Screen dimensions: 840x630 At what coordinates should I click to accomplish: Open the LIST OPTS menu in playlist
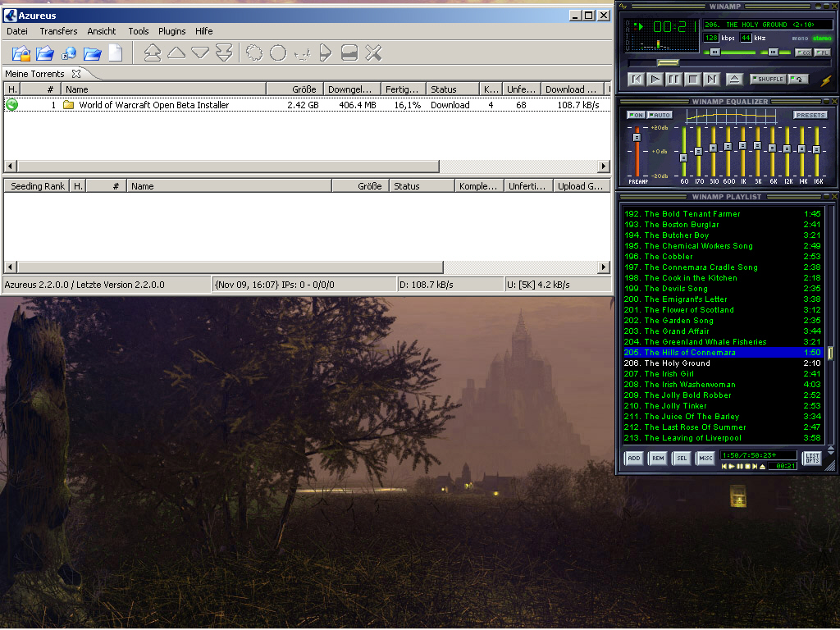[x=811, y=459]
